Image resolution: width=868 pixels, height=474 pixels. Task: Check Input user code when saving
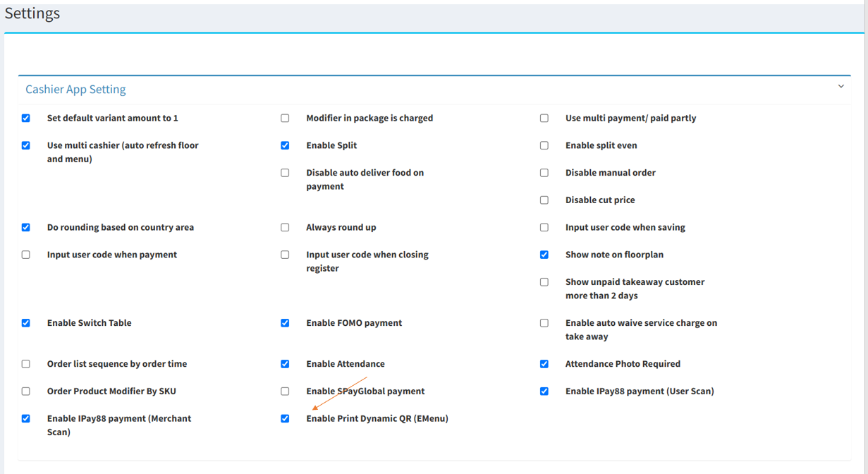tap(544, 228)
